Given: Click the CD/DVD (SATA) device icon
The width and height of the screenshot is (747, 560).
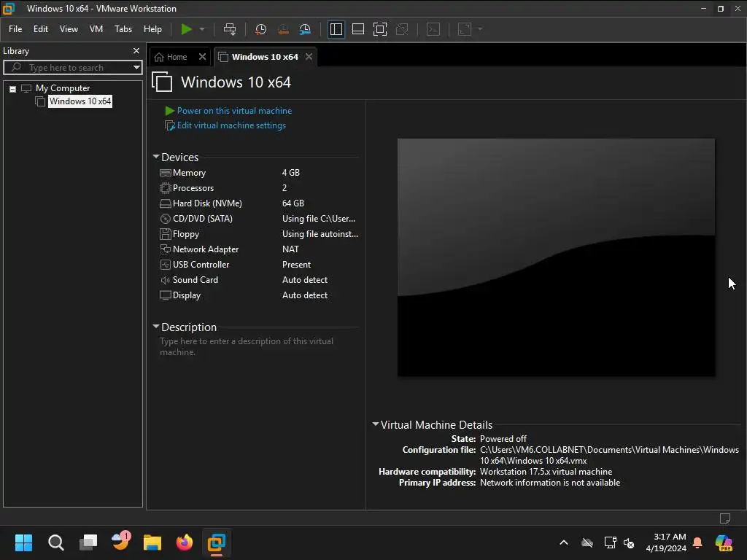Looking at the screenshot, I should 166,219.
